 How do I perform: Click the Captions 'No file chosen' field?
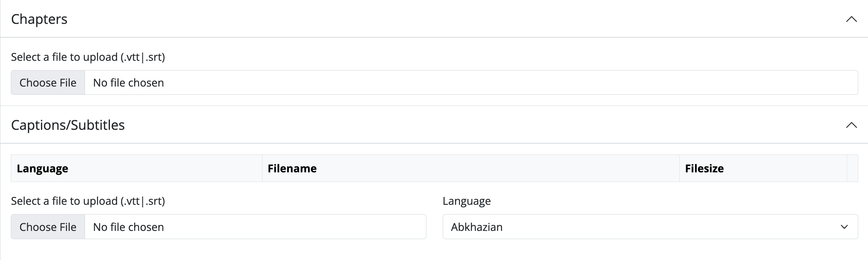click(x=253, y=227)
